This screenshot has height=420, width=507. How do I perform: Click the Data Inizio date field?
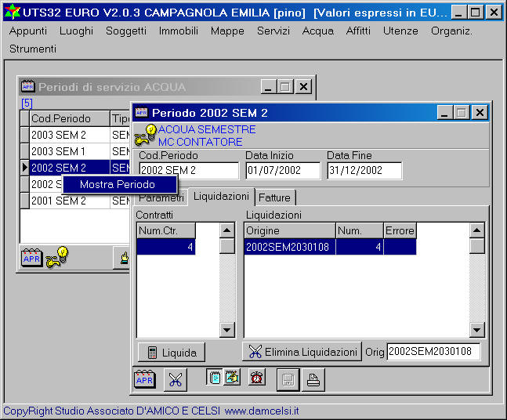[283, 170]
